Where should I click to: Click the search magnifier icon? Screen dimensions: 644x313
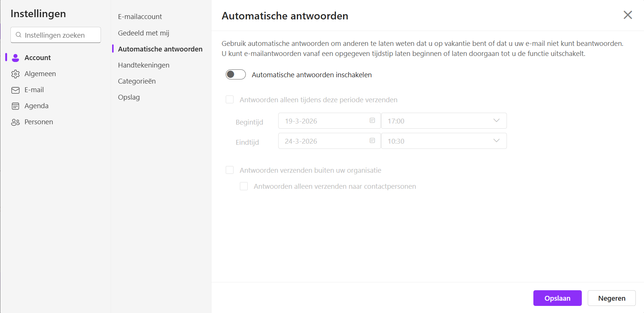[19, 35]
